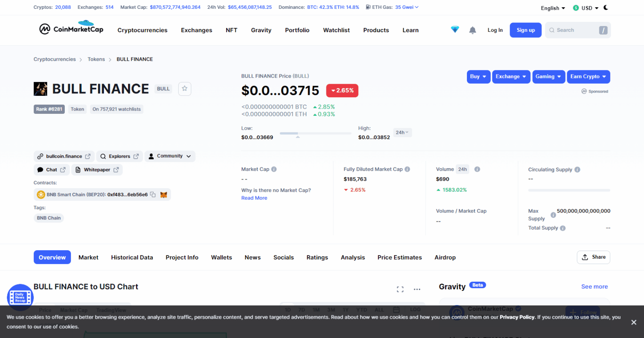Expand the Community dropdown

click(170, 156)
